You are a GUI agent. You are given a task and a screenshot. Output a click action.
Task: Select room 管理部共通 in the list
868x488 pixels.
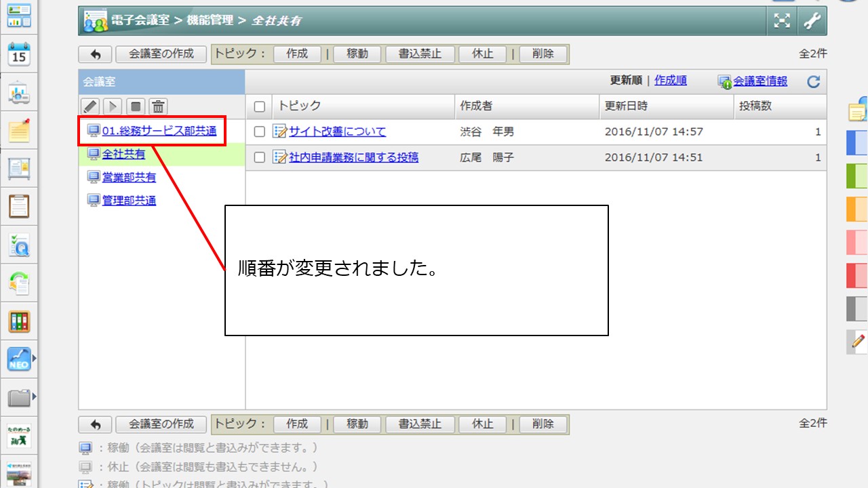129,200
